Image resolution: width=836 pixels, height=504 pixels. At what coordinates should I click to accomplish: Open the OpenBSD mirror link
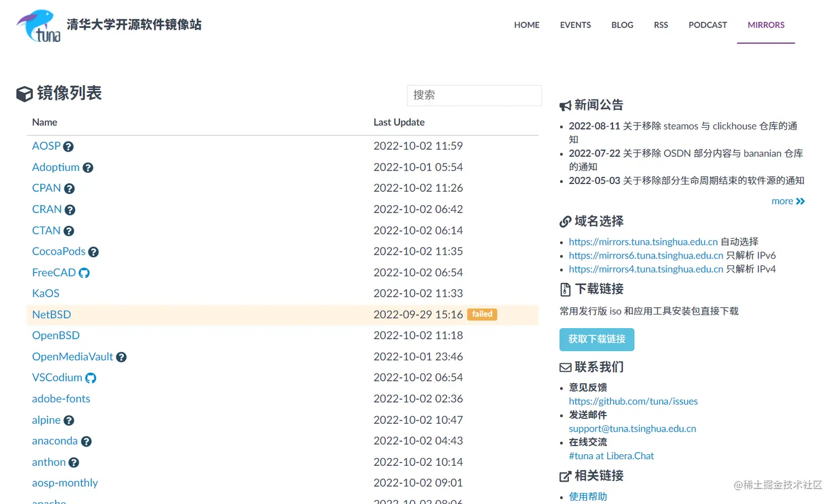56,335
